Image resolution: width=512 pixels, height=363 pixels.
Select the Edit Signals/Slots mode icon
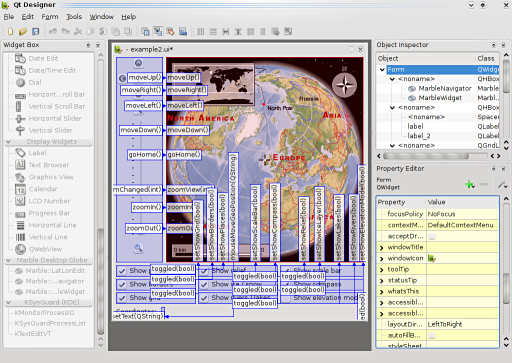click(158, 32)
